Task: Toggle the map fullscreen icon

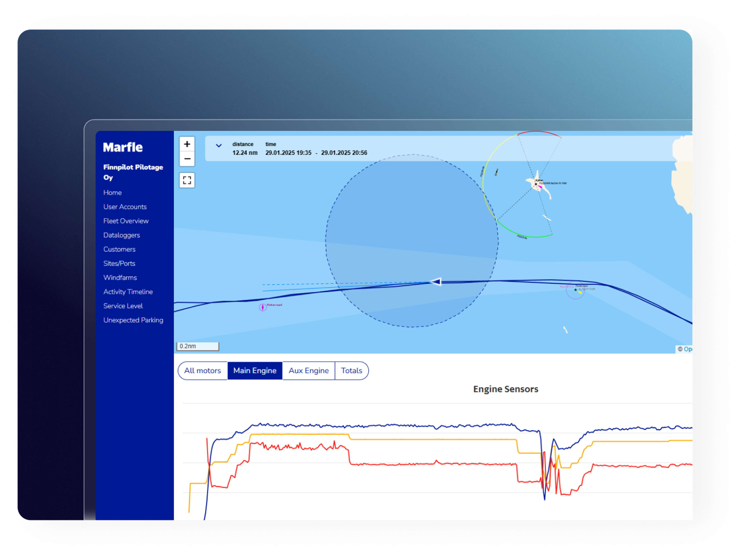Action: coord(187,180)
